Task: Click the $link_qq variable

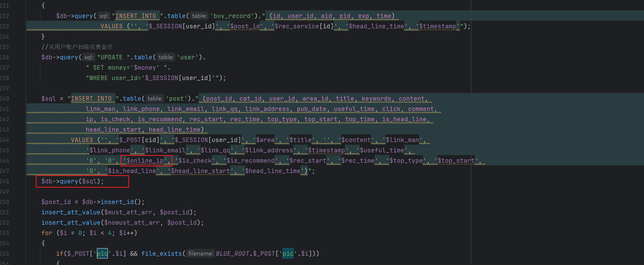Action: click(215, 150)
